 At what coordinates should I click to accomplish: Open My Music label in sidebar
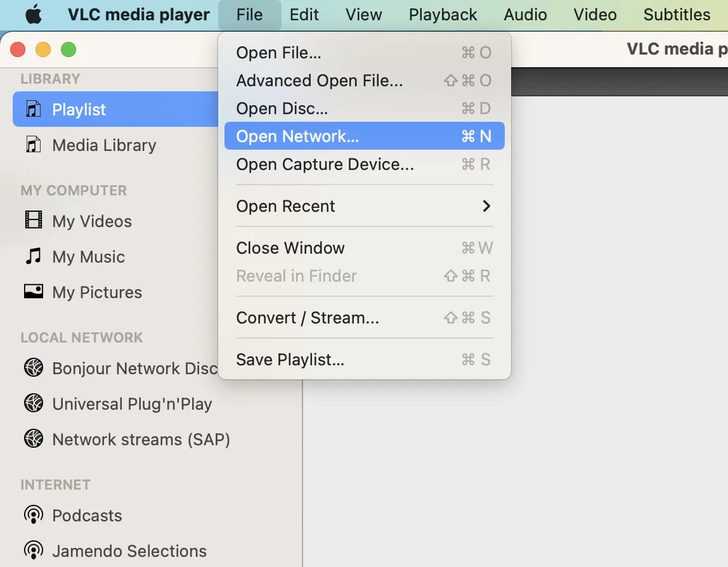pos(88,257)
